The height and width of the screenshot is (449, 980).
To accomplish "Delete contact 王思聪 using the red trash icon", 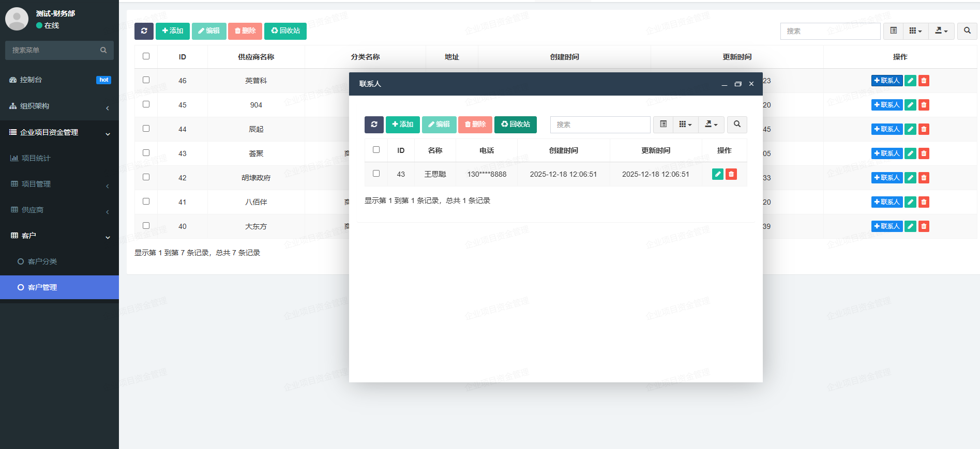I will 731,174.
